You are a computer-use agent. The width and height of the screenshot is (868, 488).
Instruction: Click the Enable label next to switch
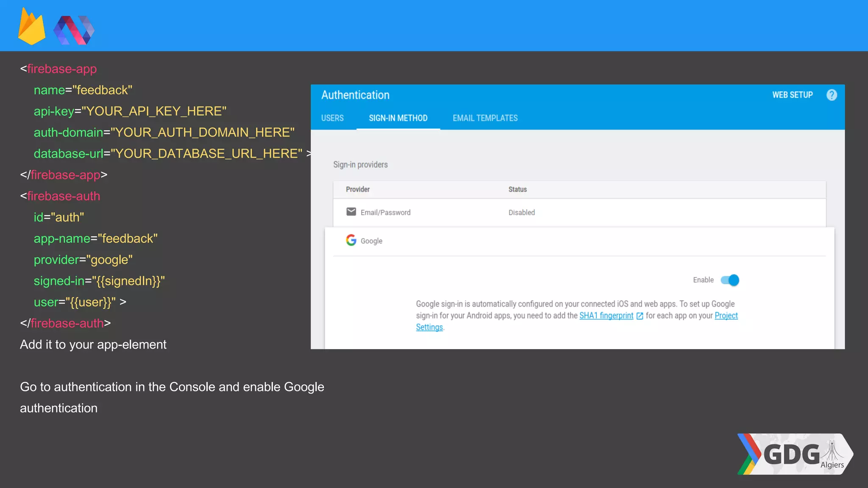point(703,280)
